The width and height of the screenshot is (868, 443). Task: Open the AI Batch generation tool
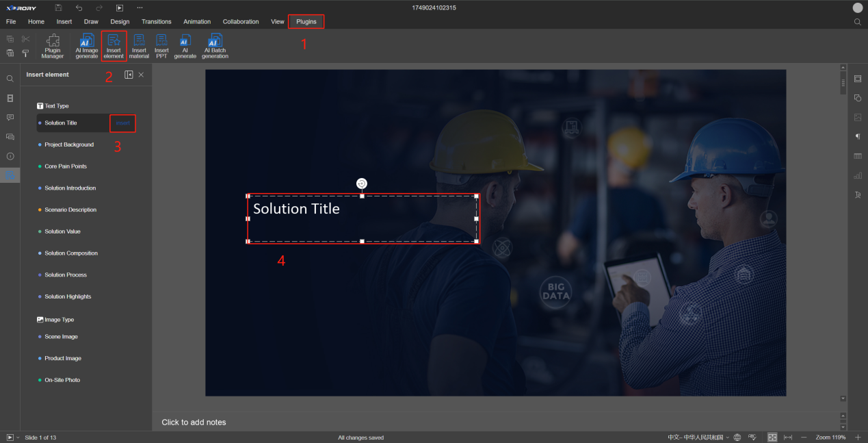(x=215, y=46)
